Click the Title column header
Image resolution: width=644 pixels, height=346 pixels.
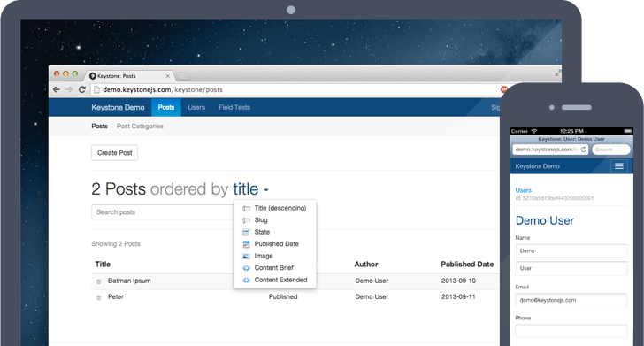pos(103,265)
